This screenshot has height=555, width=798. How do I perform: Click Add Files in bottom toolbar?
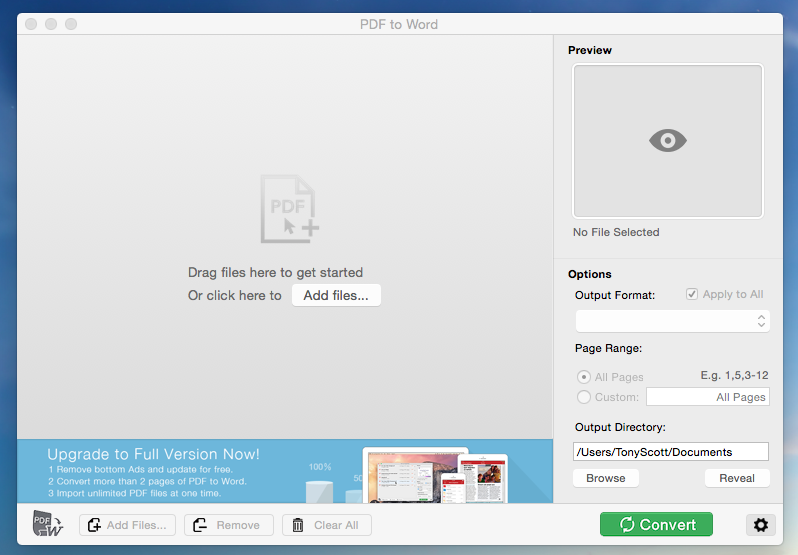(127, 525)
